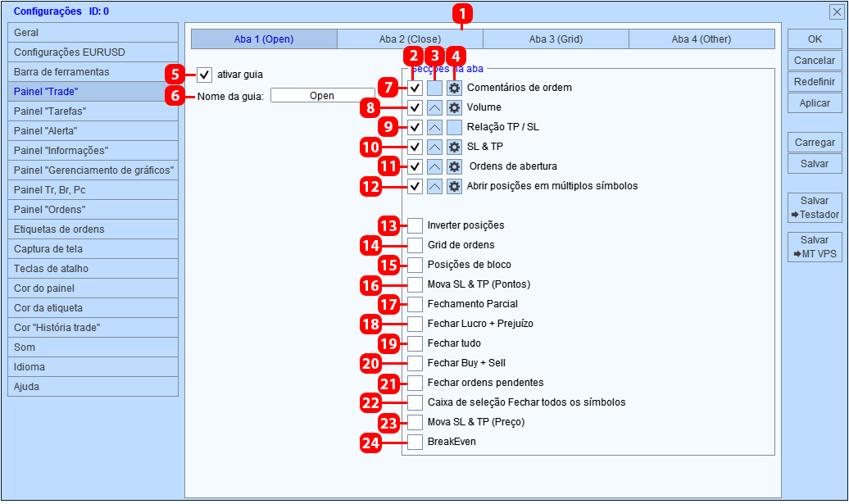This screenshot has width=849, height=504.
Task: Move Volume section up with arrow
Action: coord(435,107)
